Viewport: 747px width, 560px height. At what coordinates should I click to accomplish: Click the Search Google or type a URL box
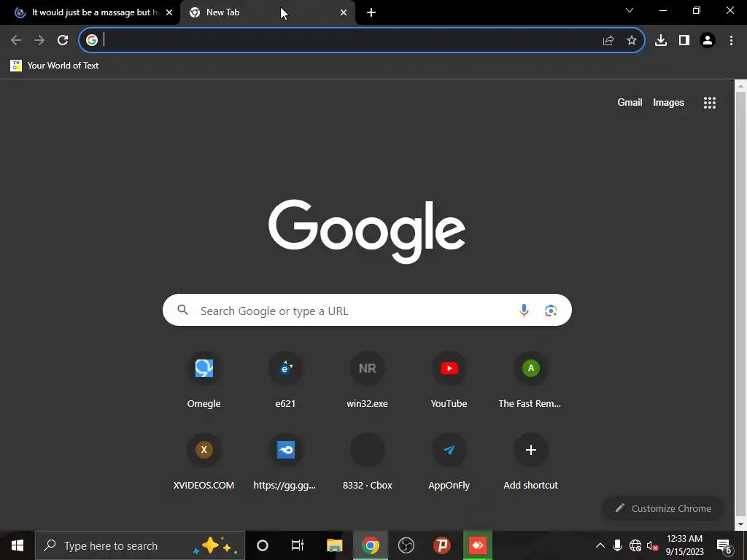(367, 310)
